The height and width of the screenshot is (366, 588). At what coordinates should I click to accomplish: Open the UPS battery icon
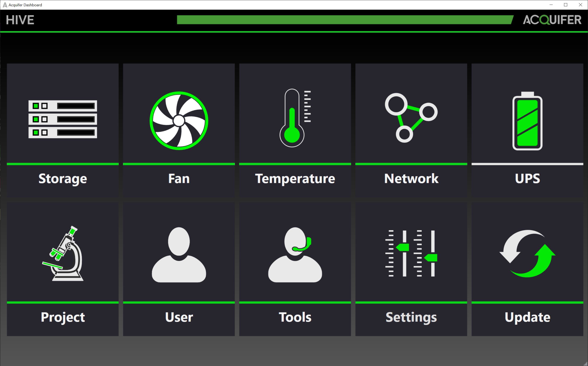527,121
